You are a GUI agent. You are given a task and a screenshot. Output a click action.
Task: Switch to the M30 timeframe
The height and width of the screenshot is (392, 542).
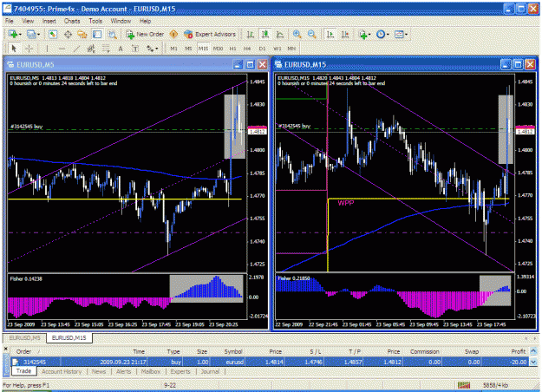tap(218, 49)
